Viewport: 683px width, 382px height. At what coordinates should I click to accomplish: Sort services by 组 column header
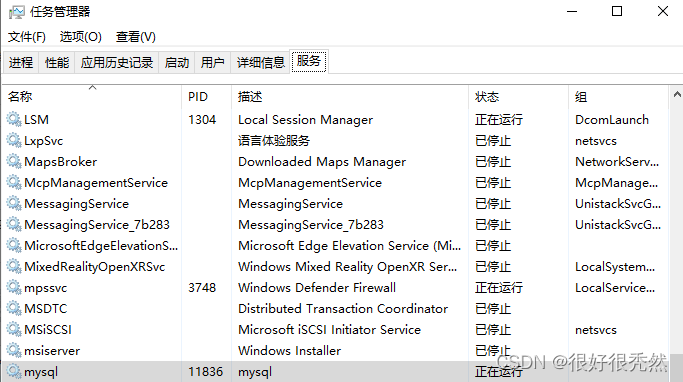(x=618, y=97)
